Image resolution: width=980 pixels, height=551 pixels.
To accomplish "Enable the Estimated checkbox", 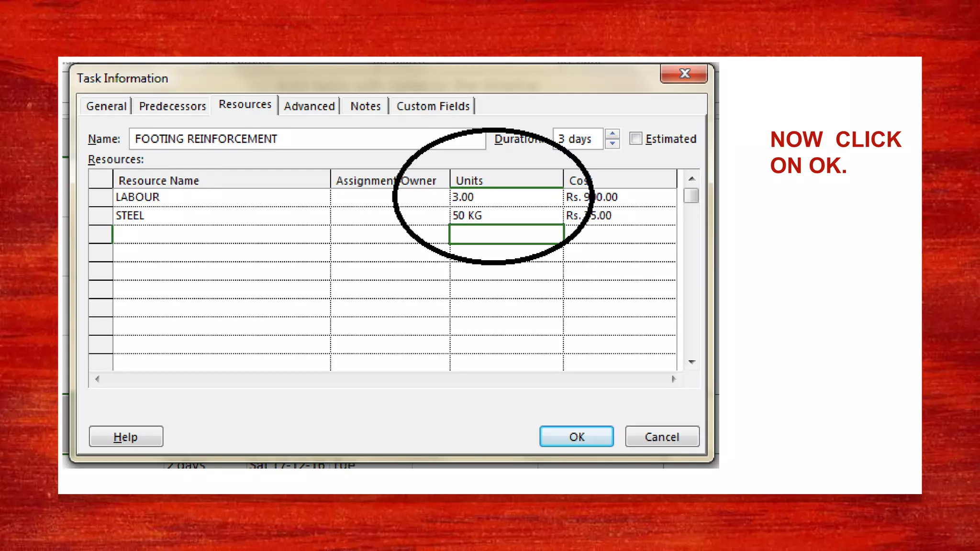I will click(x=635, y=139).
